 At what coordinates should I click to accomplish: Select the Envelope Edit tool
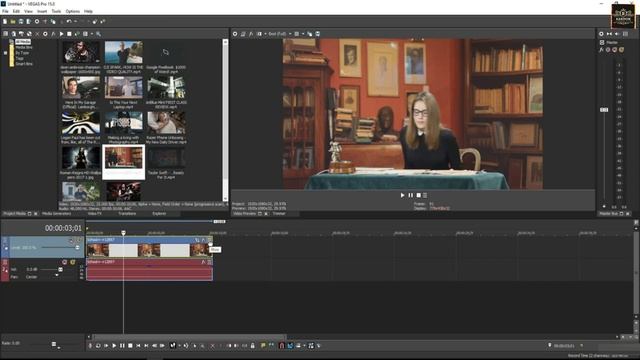tap(186, 346)
